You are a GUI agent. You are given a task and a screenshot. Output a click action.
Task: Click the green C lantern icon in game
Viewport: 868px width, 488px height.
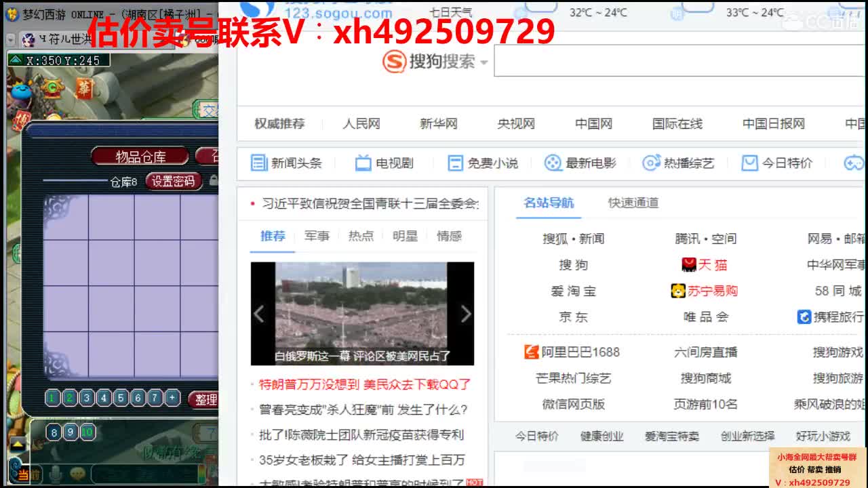click(x=52, y=87)
